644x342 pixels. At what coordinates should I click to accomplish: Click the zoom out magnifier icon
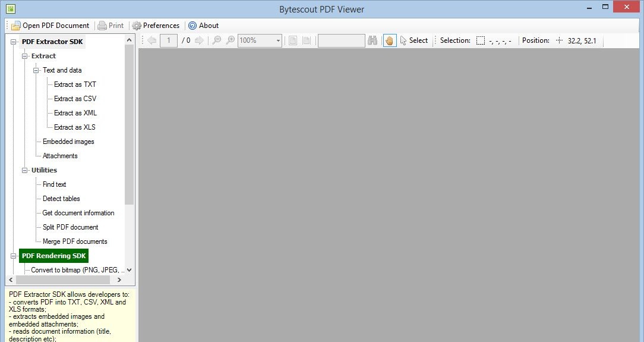pos(216,40)
